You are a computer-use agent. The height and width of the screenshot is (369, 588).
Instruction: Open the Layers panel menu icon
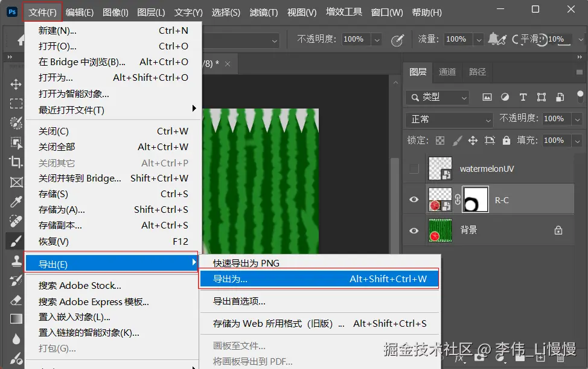tap(580, 72)
